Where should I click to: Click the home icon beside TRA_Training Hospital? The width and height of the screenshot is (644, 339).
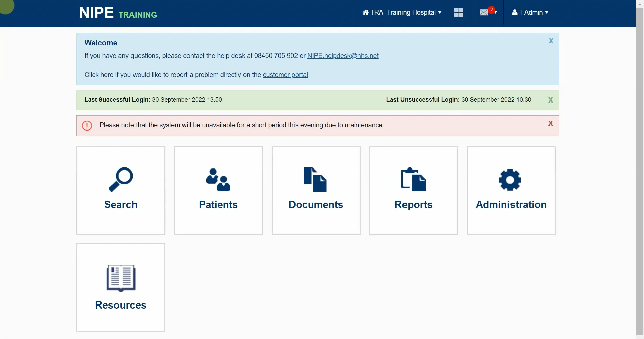pyautogui.click(x=365, y=12)
